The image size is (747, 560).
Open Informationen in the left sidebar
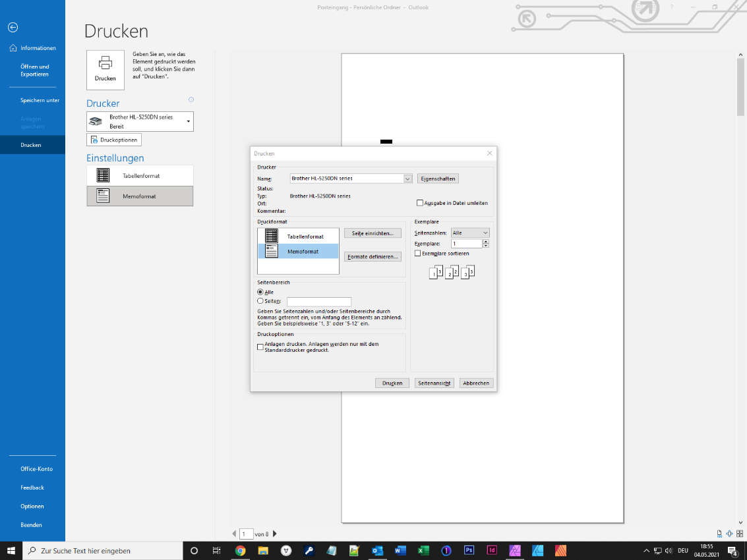tap(38, 48)
